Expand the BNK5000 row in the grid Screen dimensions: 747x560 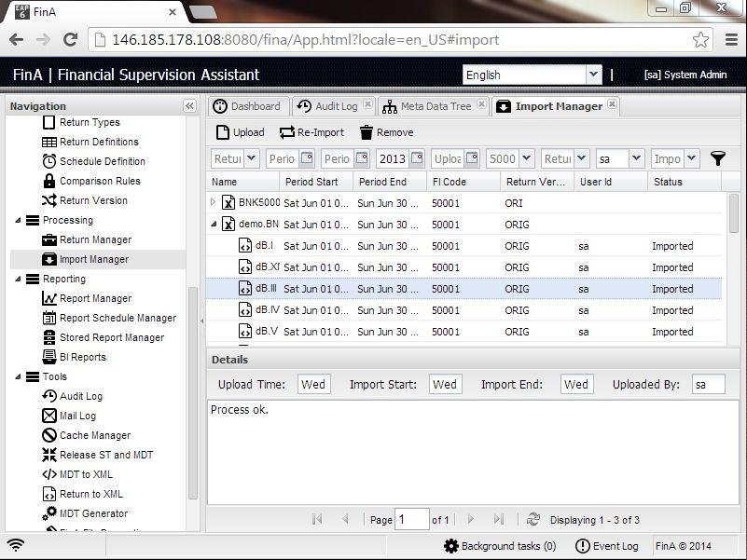(213, 201)
